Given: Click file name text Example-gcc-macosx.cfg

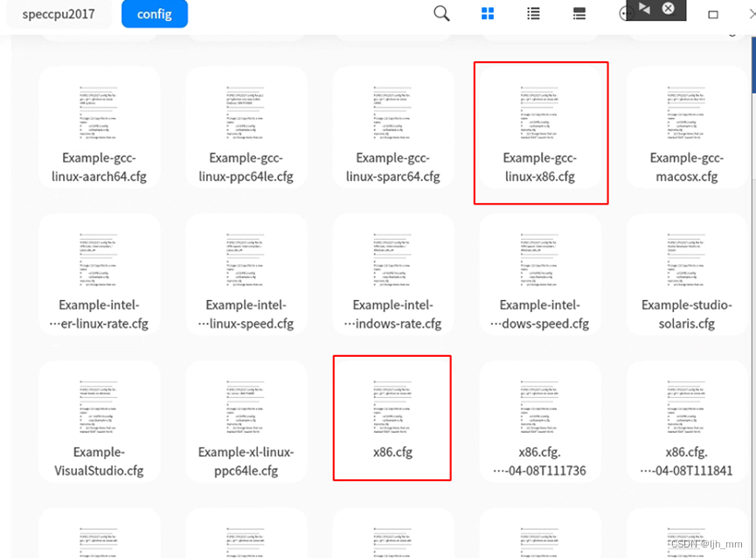Looking at the screenshot, I should [x=687, y=167].
